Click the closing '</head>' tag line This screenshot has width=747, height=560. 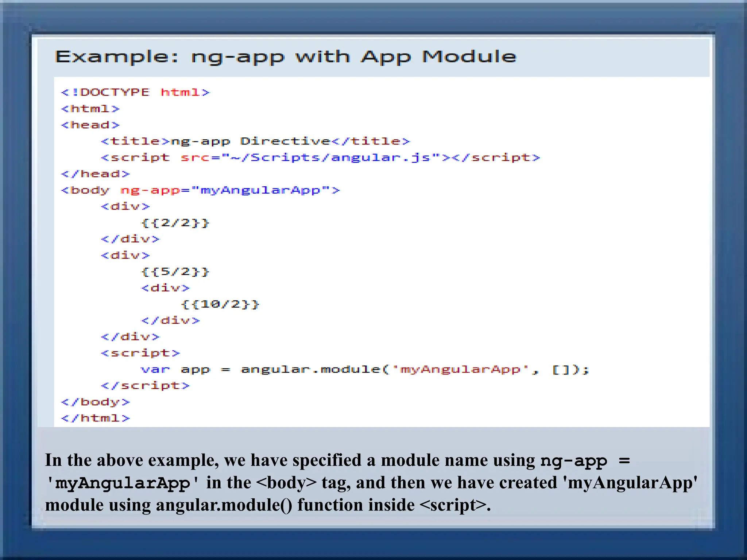point(95,174)
